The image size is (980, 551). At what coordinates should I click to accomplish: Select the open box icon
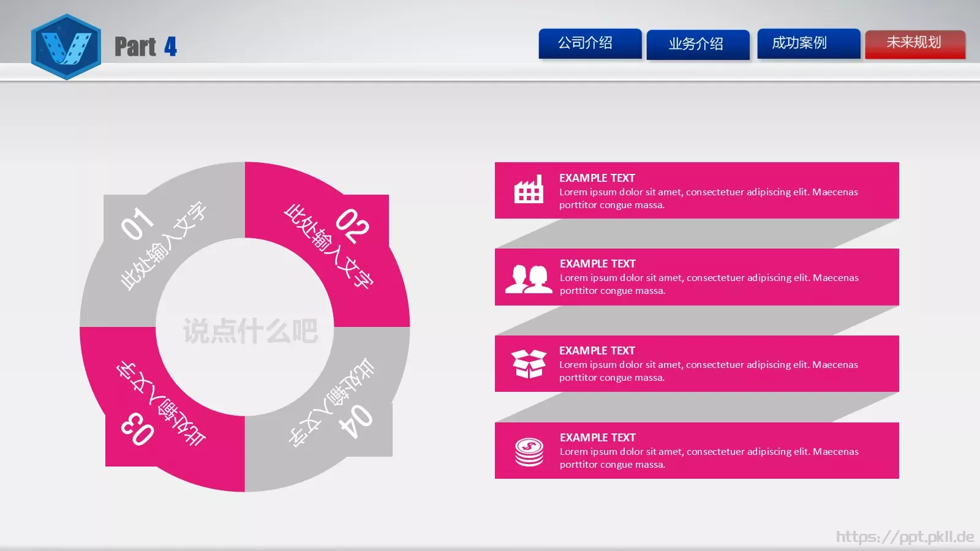point(529,364)
